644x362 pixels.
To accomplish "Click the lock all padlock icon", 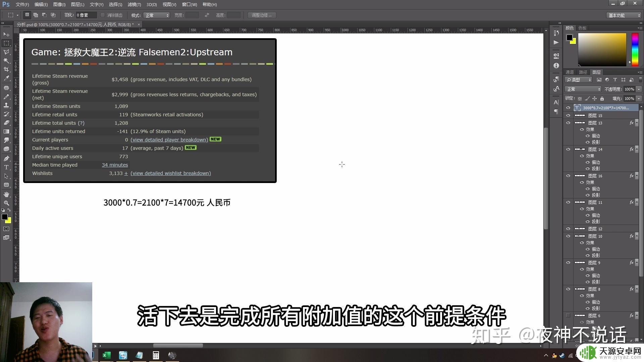I will pos(602,99).
